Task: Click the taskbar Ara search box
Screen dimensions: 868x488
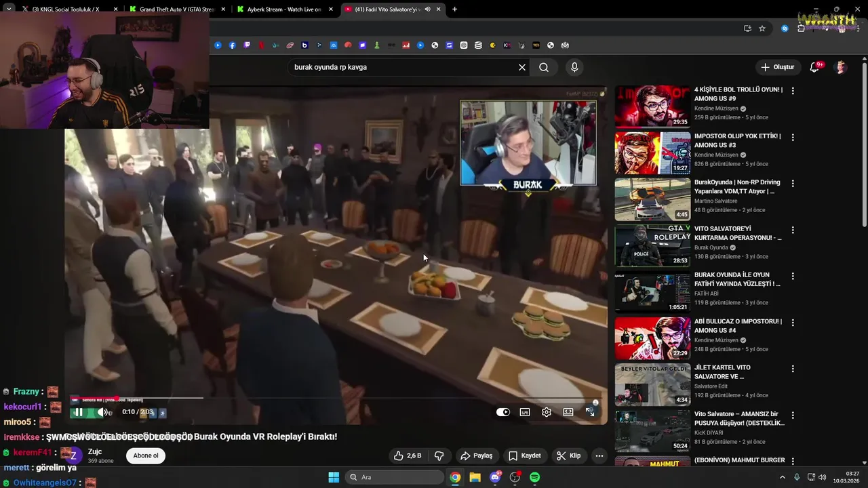Action: click(395, 477)
